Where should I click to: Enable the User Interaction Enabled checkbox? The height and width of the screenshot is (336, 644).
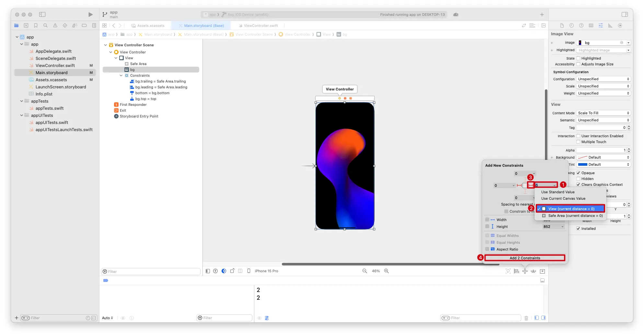coord(578,136)
